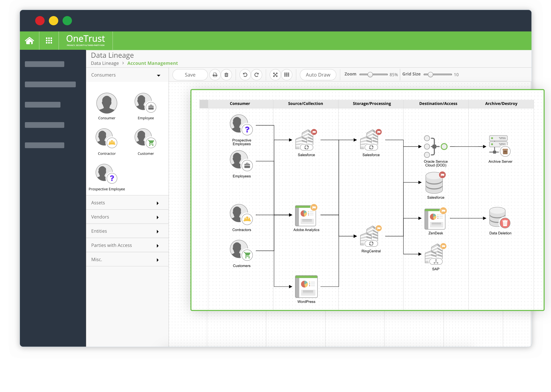
Task: Select the RingCentral node
Action: click(x=371, y=236)
